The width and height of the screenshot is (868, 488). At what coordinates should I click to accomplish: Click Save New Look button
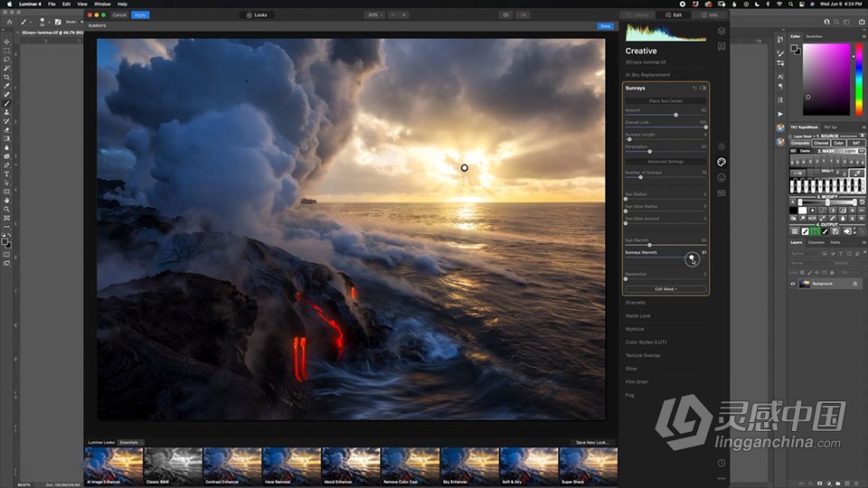[x=591, y=443]
